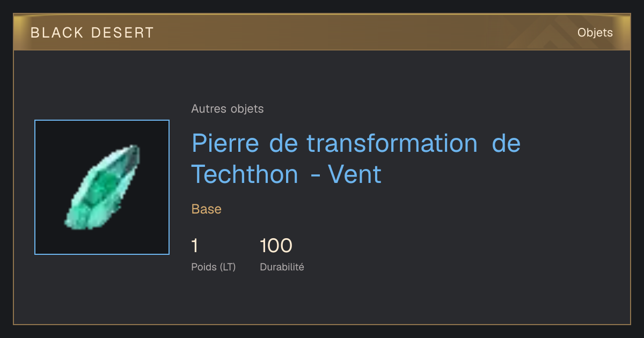
Task: Click the word Vent in item name
Action: [354, 174]
